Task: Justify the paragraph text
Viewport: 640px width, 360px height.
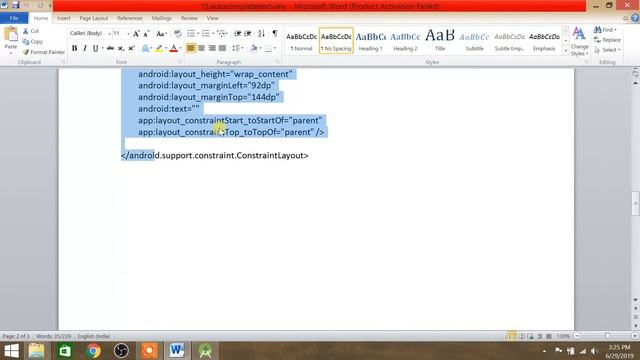Action: 222,48
